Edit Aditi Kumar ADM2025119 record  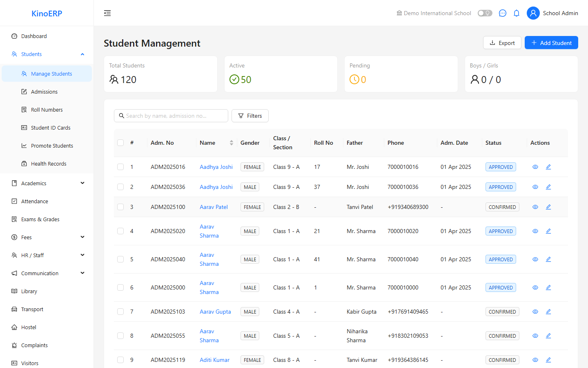coord(548,360)
